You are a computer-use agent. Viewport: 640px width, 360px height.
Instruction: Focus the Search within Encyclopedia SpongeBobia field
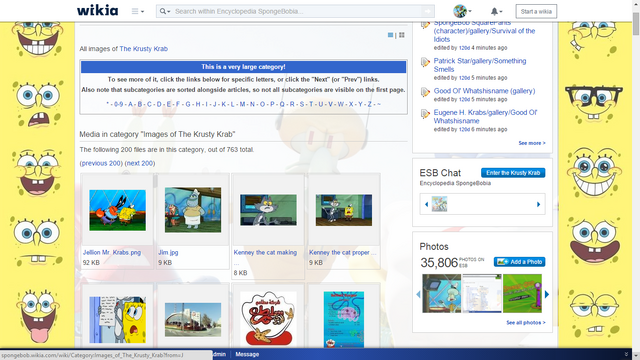[x=297, y=11]
